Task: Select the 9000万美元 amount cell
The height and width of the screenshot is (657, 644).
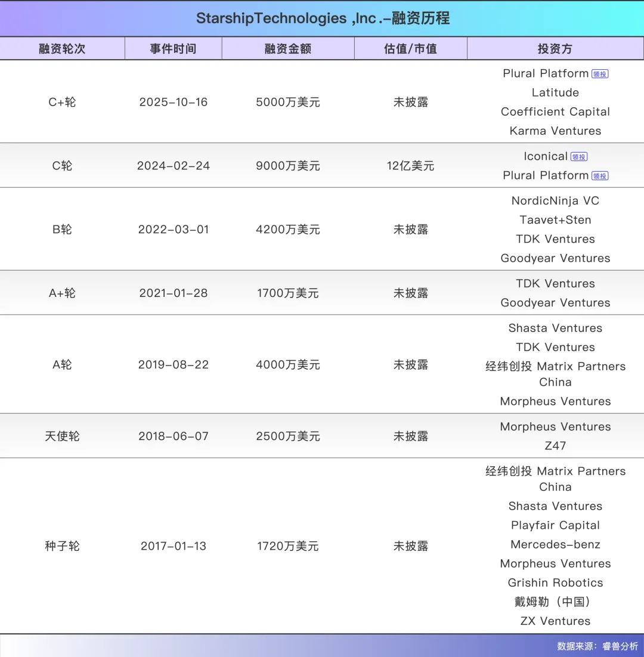Action: (x=288, y=166)
